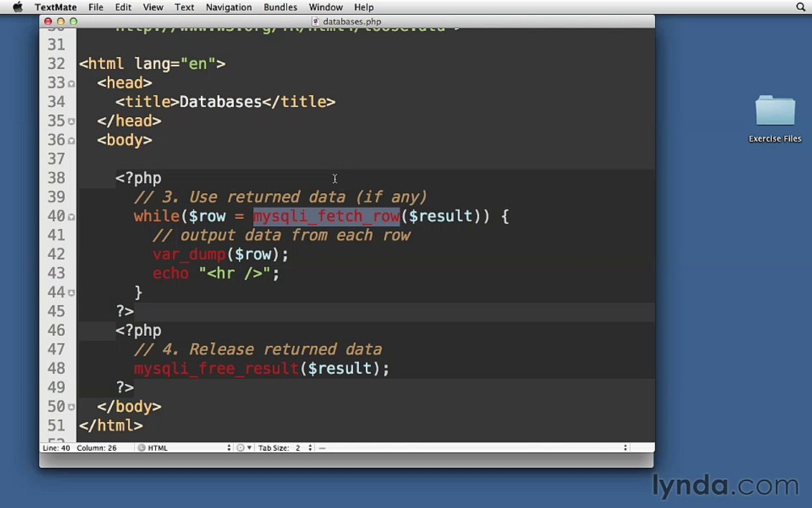Click mysqli_free_result on line 48

point(216,368)
